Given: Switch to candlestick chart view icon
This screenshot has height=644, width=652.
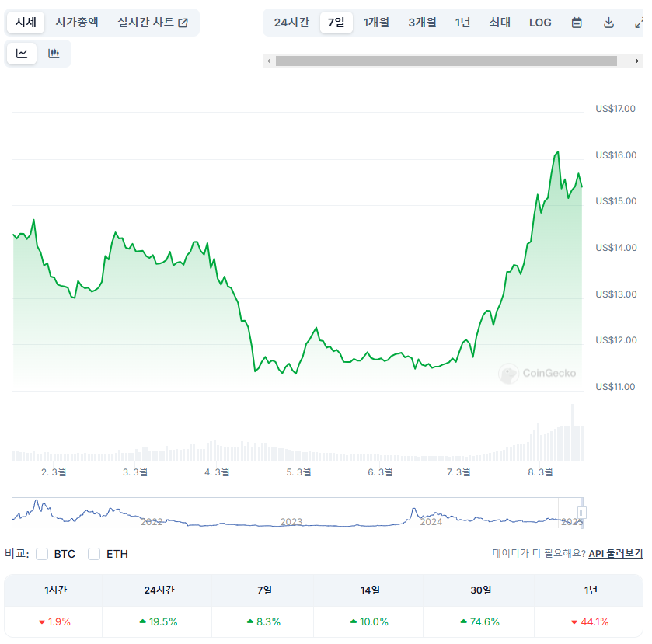Looking at the screenshot, I should click(54, 54).
